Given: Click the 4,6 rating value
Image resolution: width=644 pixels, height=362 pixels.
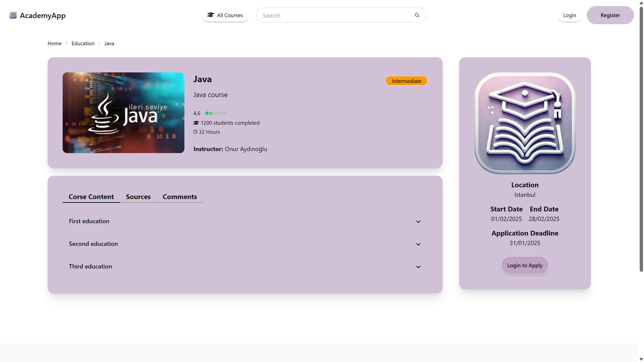Looking at the screenshot, I should pyautogui.click(x=197, y=113).
